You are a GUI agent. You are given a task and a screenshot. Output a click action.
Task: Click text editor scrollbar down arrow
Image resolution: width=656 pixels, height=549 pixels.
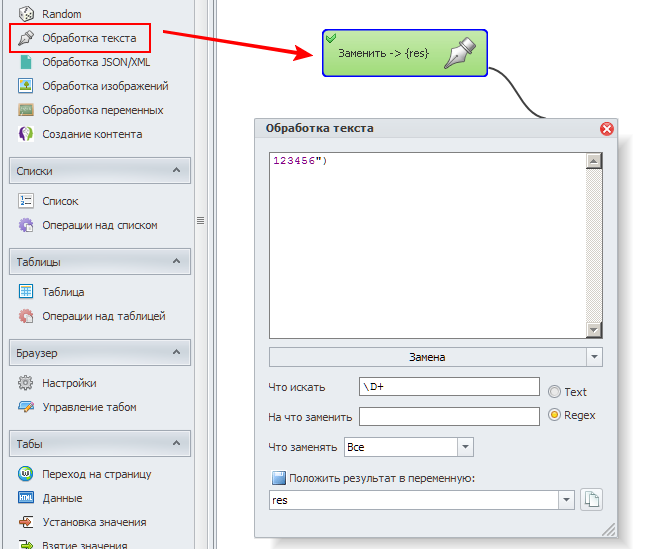[594, 330]
